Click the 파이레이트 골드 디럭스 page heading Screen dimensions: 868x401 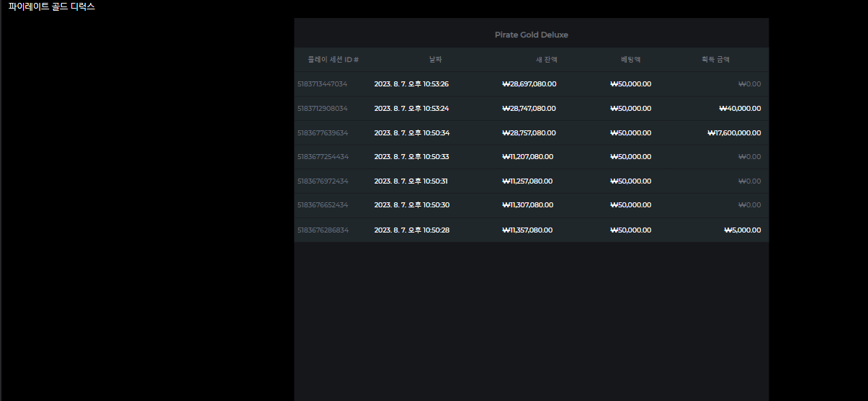(x=51, y=7)
